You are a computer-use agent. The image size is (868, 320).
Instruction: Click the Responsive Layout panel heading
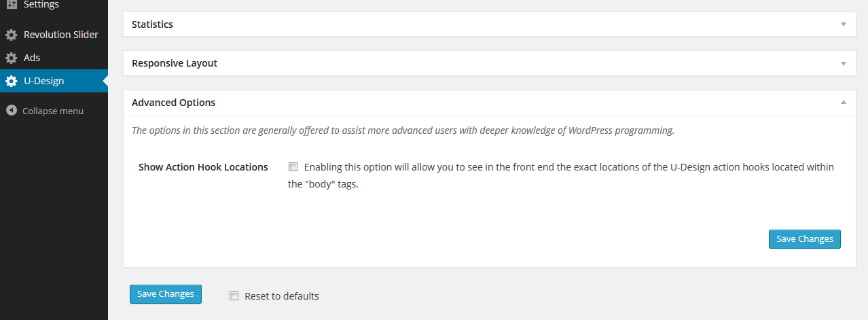click(175, 63)
